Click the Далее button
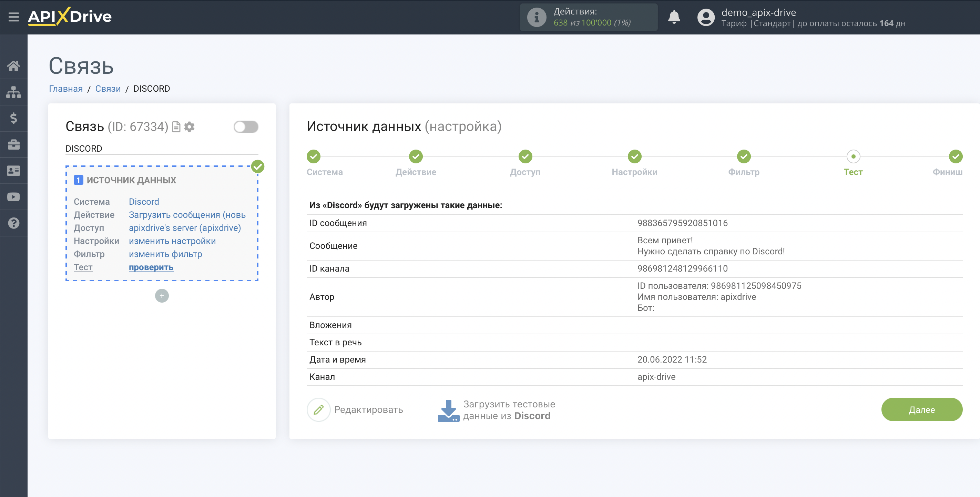The height and width of the screenshot is (497, 980). pos(922,409)
